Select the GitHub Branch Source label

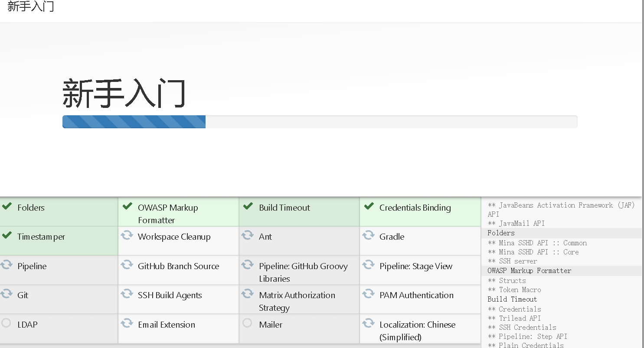(x=179, y=266)
